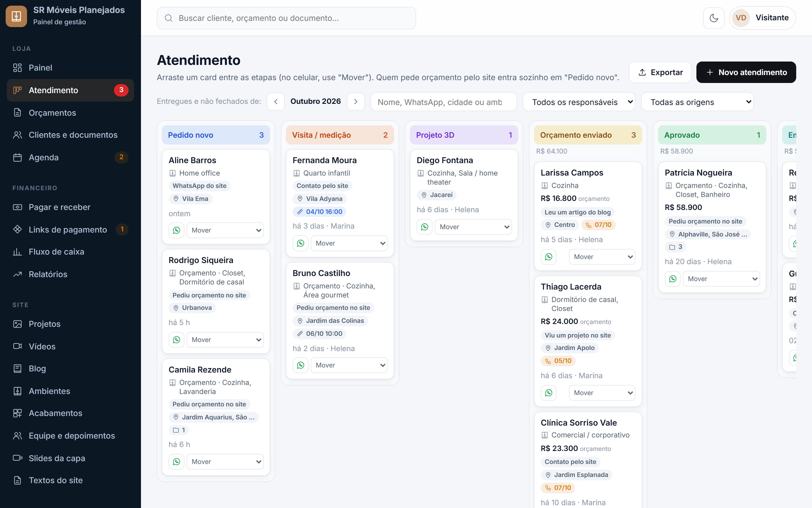This screenshot has height=508, width=812.
Task: Open the Mover dropdown on Rodrigo Siqueira card
Action: point(225,340)
